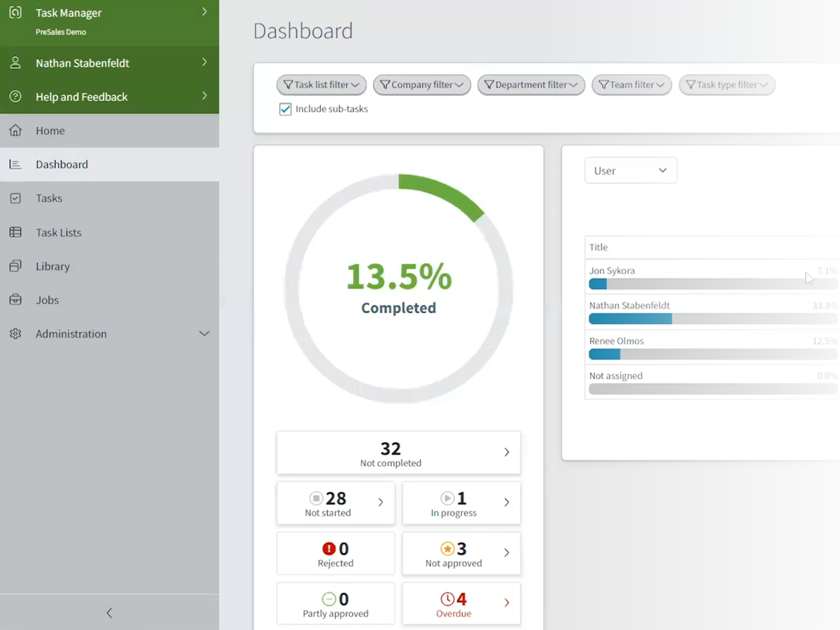
Task: Click the Library icon in sidebar
Action: click(x=16, y=266)
